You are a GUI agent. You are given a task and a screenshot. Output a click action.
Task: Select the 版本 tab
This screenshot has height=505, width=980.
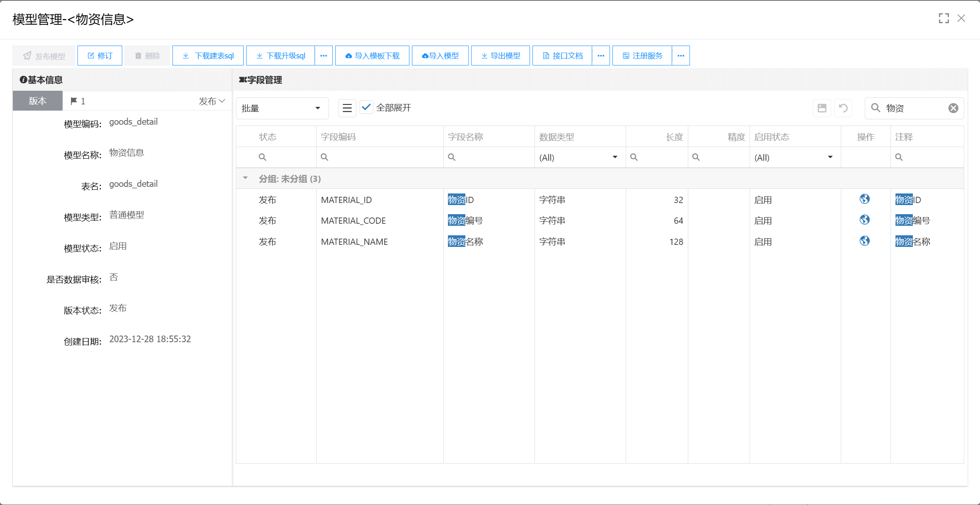pos(37,101)
